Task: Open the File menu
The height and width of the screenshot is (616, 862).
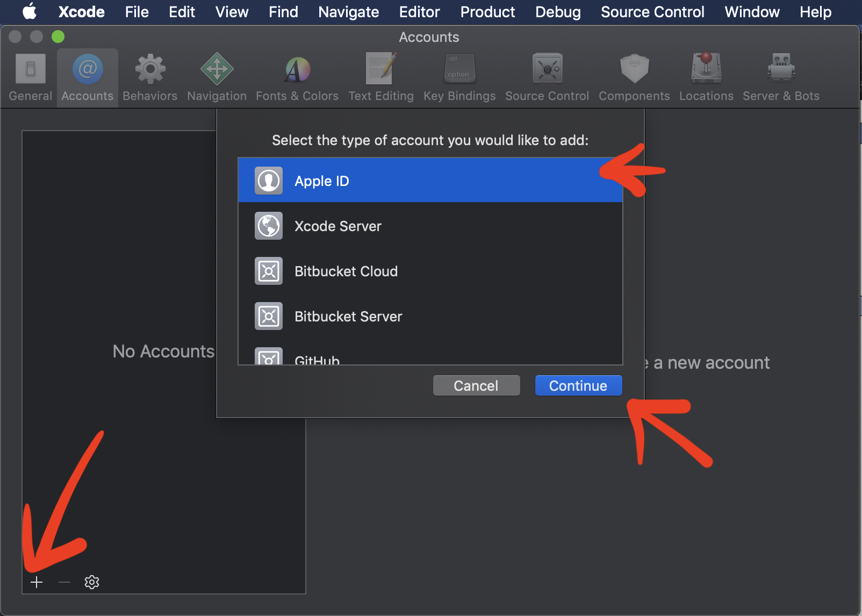Action: pos(137,12)
